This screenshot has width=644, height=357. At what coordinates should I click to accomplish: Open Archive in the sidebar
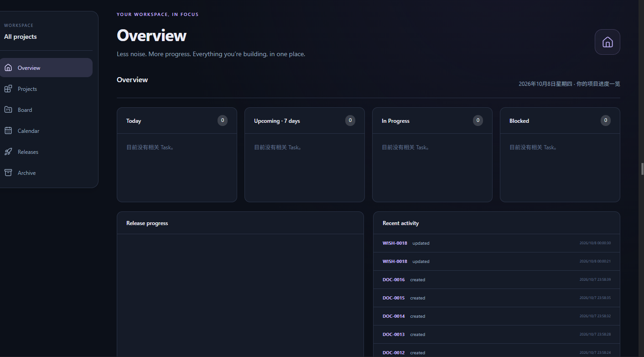pyautogui.click(x=46, y=173)
